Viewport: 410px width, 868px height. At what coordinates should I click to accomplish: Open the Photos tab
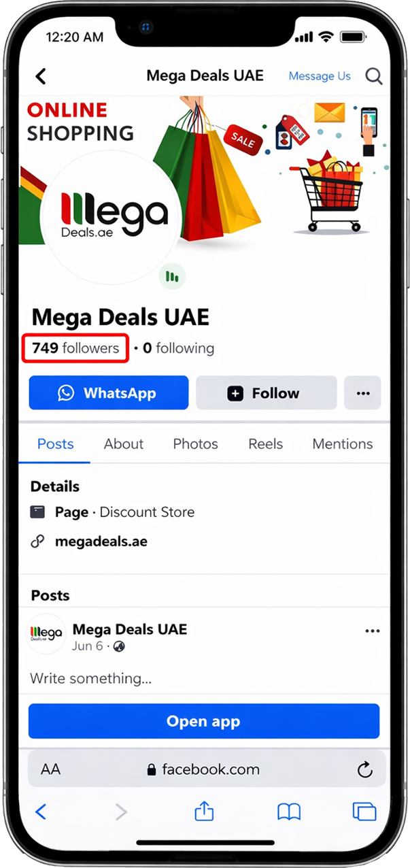coord(196,444)
